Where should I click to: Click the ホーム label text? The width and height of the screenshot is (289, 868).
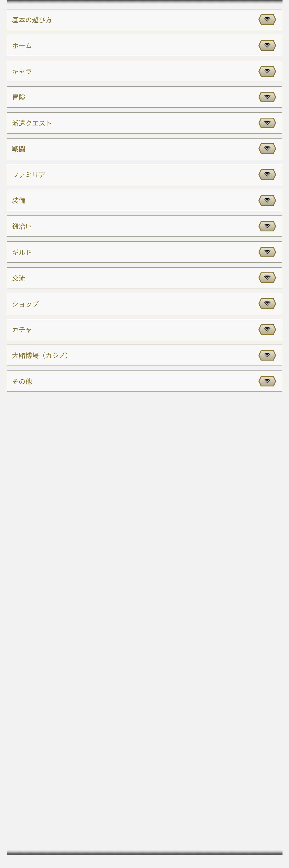coord(22,46)
